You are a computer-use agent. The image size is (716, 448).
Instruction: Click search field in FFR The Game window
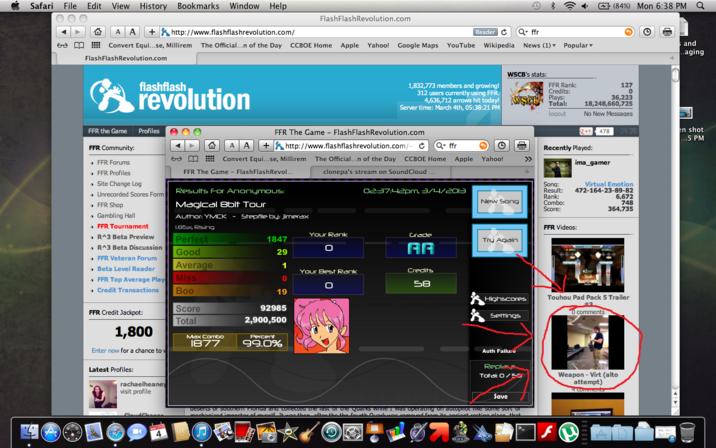click(462, 146)
